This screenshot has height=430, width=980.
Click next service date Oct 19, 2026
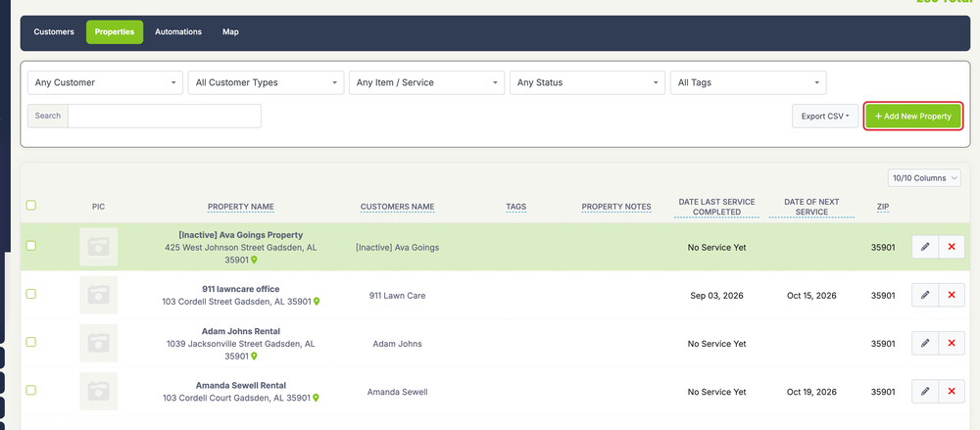811,392
